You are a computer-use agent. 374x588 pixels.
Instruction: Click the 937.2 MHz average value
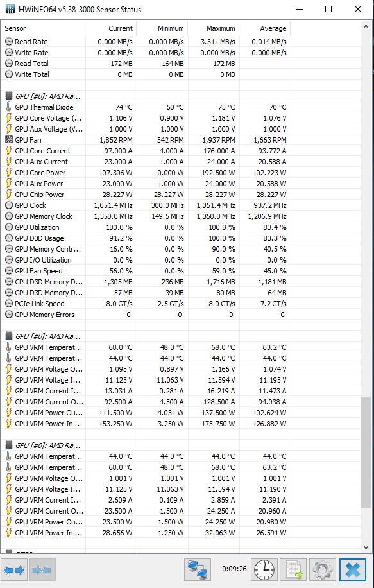tap(270, 205)
